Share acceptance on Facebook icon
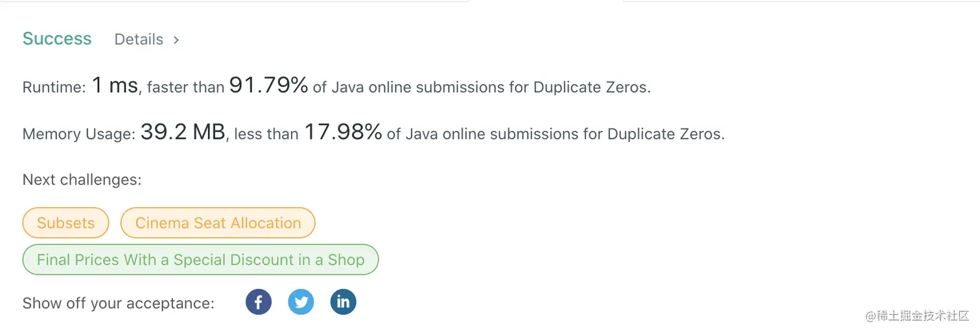 (x=258, y=302)
